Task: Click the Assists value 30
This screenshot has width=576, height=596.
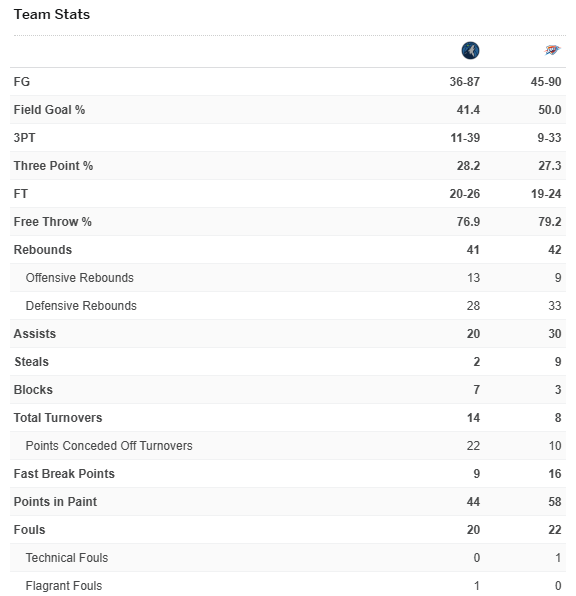Action: coord(555,334)
